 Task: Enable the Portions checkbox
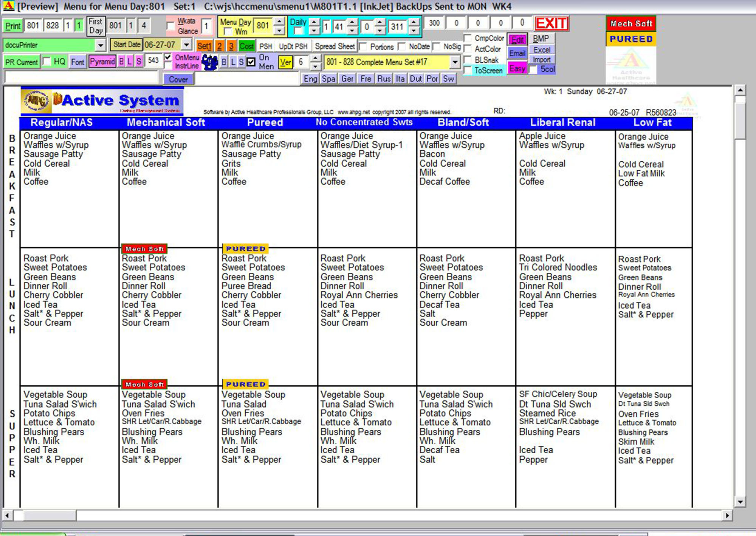pos(363,46)
